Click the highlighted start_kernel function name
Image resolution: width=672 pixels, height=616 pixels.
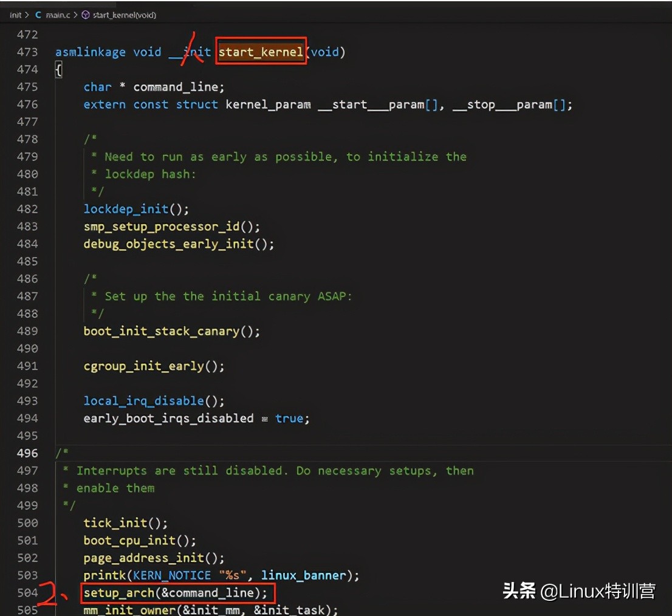click(261, 52)
